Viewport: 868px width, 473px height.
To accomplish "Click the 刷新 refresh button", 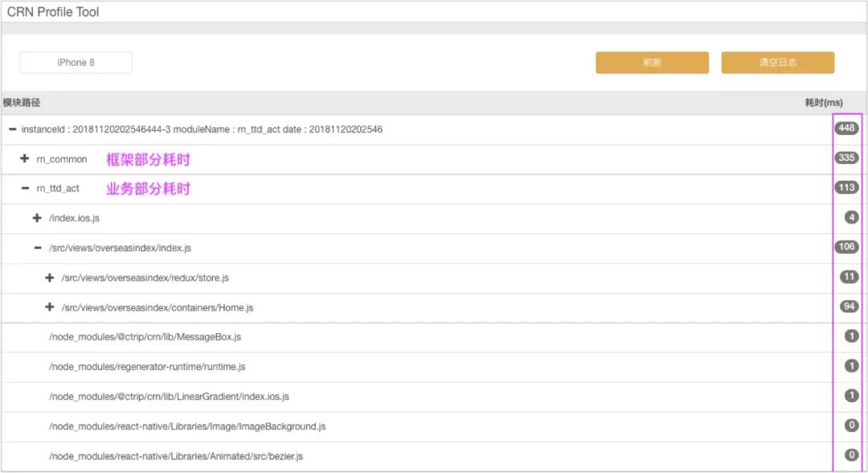I will click(652, 63).
